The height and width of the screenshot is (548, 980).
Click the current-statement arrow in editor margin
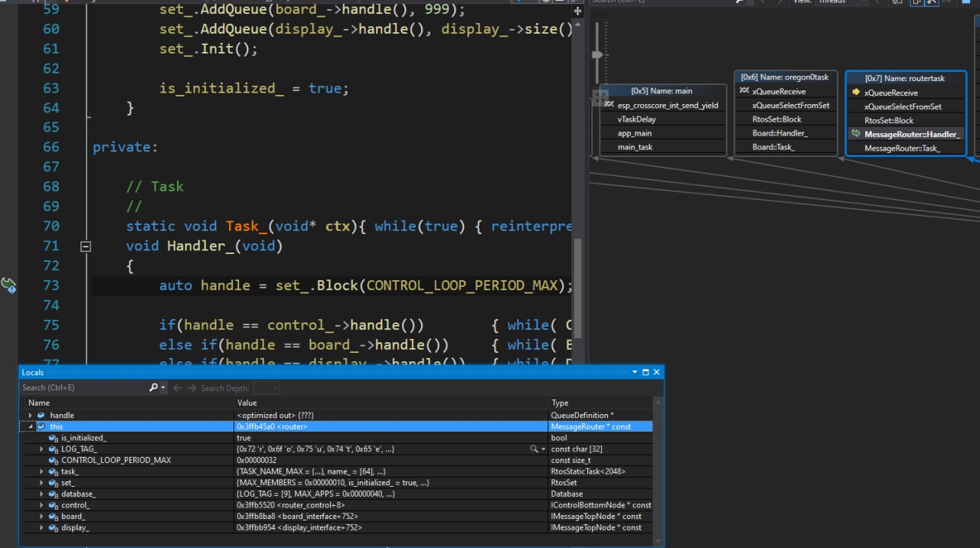[x=8, y=285]
